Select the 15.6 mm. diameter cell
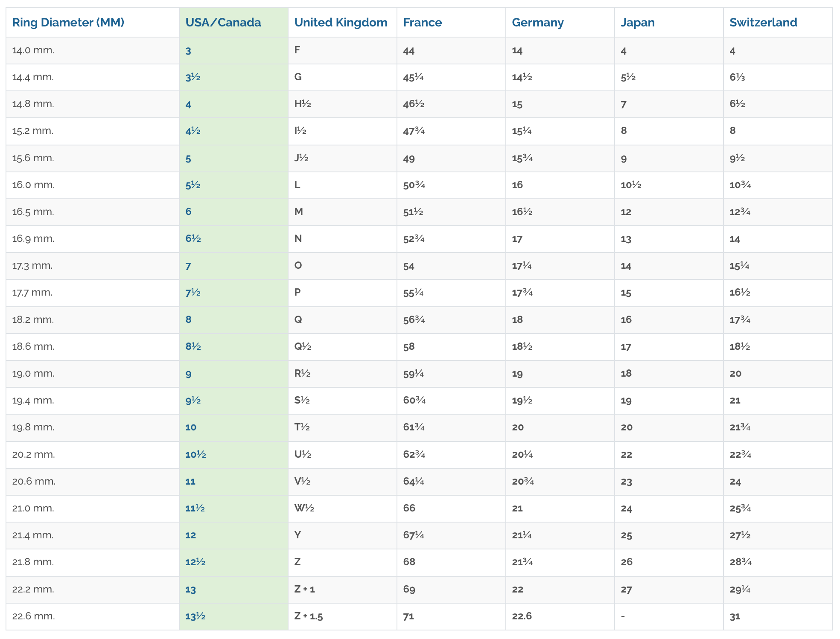Image resolution: width=840 pixels, height=639 pixels. 93,158
